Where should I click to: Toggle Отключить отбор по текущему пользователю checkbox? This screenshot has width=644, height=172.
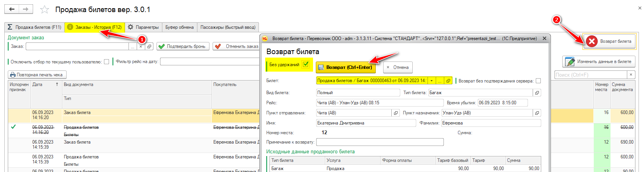(x=106, y=62)
